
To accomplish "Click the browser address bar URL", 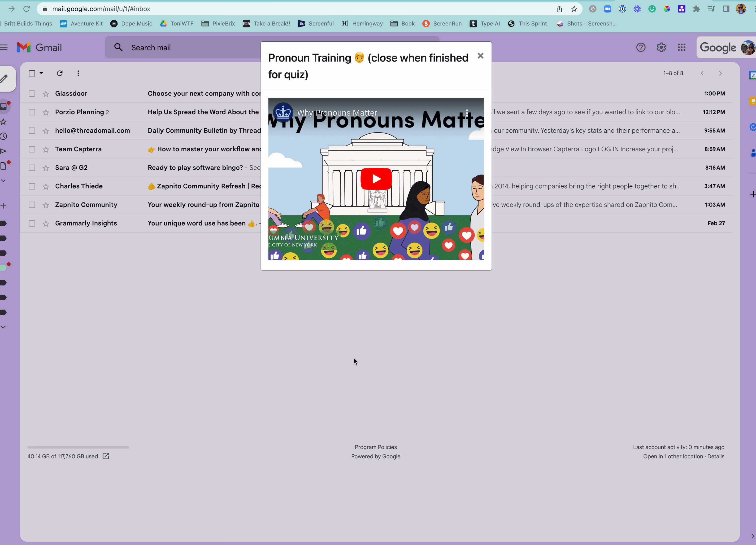I will tap(101, 9).
